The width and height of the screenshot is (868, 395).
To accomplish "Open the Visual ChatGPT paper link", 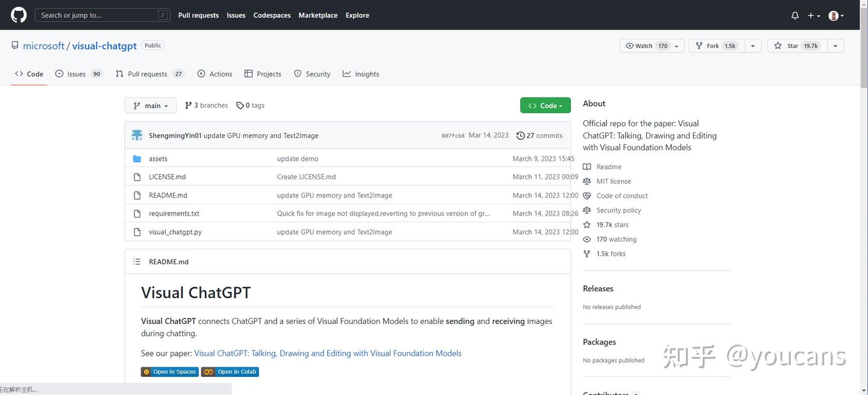I will pyautogui.click(x=327, y=353).
